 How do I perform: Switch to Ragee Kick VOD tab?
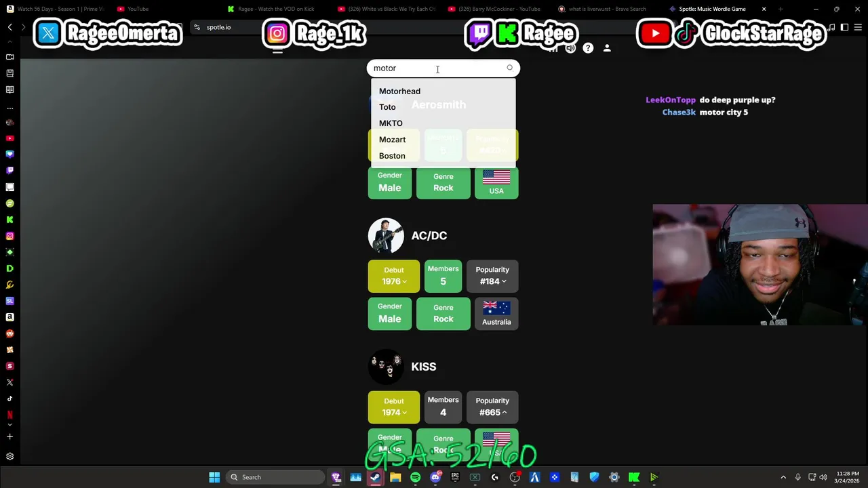[x=275, y=9]
